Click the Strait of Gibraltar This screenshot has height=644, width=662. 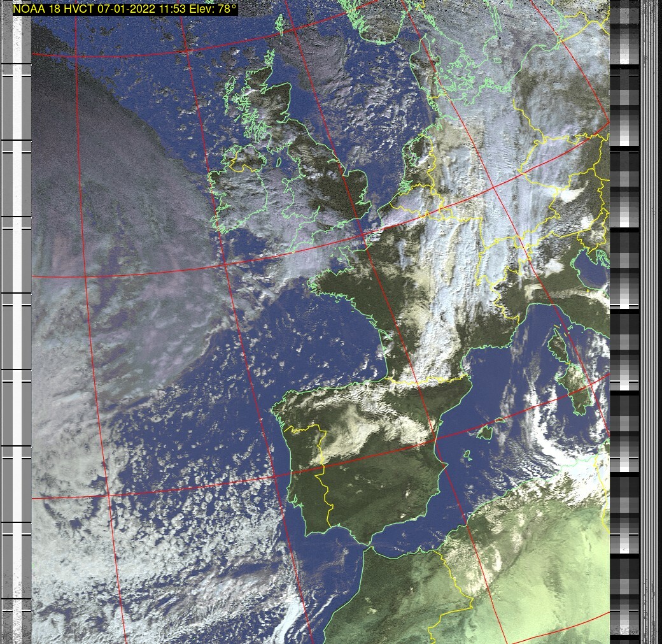(365, 545)
